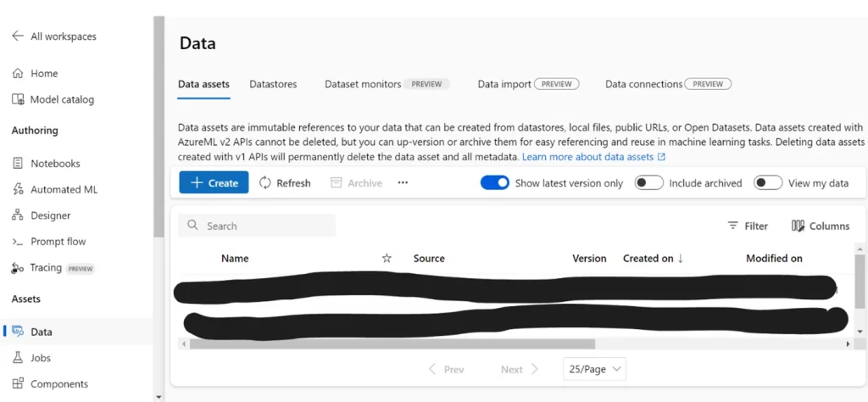Toggle Show latest version only off

494,183
